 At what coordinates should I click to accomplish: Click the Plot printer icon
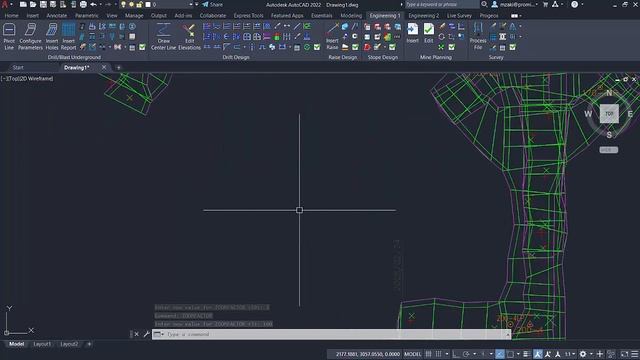83,4
